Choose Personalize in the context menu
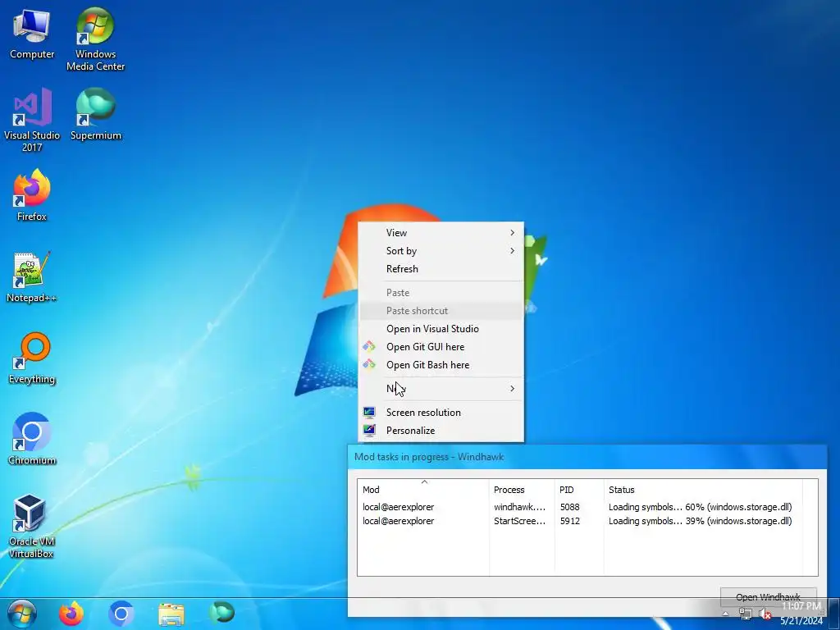 click(x=441, y=430)
